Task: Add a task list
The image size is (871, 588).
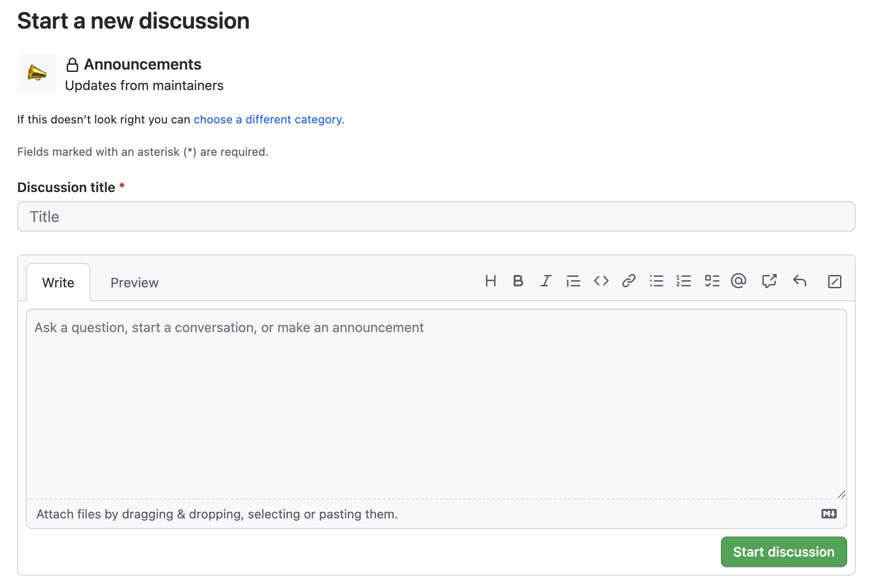Action: tap(712, 281)
